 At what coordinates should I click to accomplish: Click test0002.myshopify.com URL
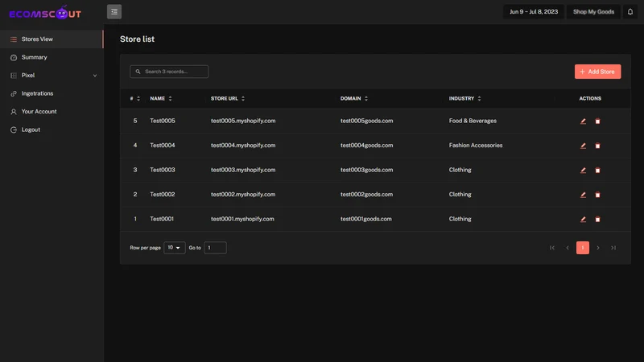click(243, 194)
